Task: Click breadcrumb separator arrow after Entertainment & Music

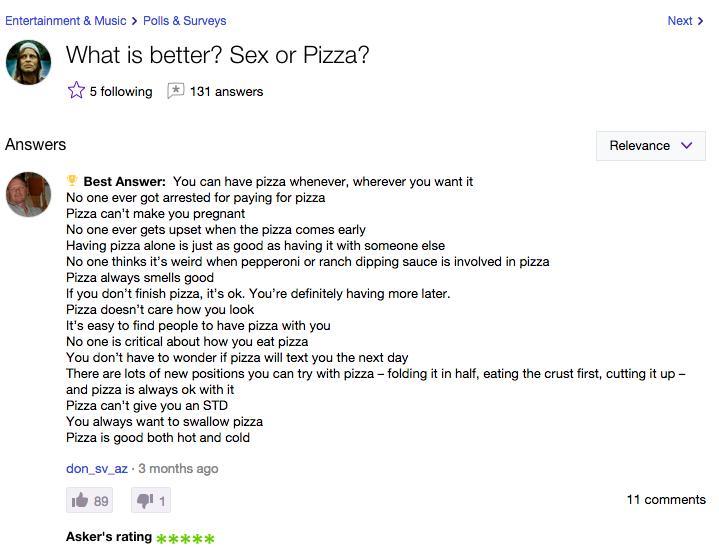Action: pos(134,21)
